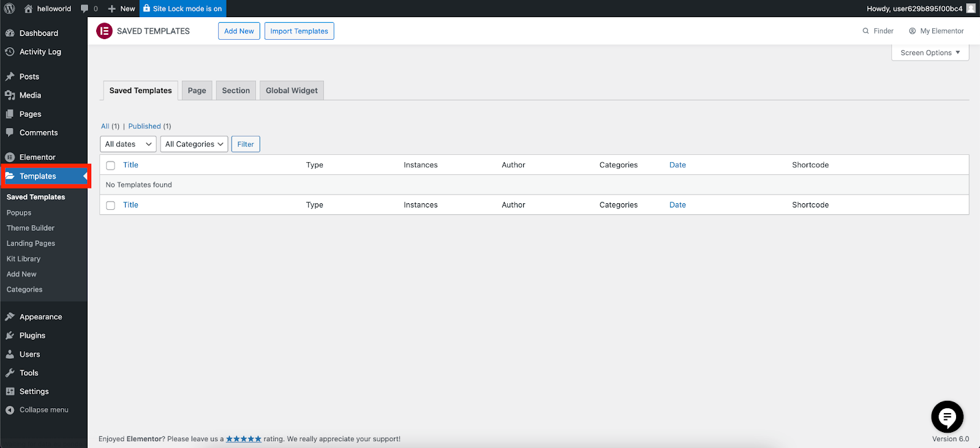Screen dimensions: 980x448
Task: Click the user avatar in admin bar
Action: (x=971, y=9)
